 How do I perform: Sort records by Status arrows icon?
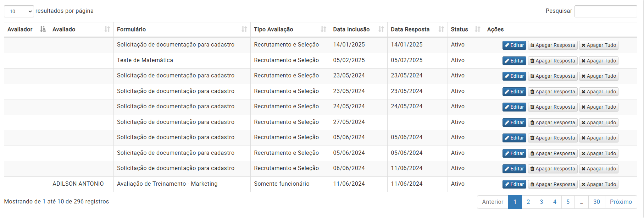(x=478, y=29)
